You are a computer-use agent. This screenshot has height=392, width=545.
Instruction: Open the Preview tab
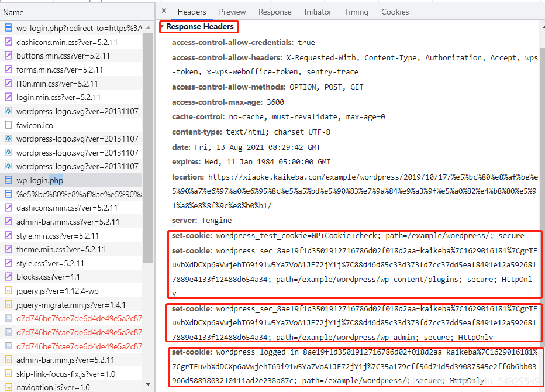(232, 12)
